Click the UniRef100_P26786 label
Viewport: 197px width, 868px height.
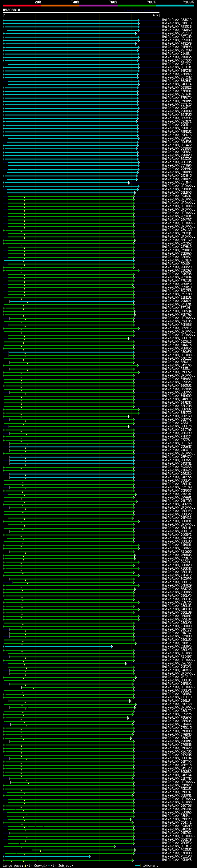177,751
